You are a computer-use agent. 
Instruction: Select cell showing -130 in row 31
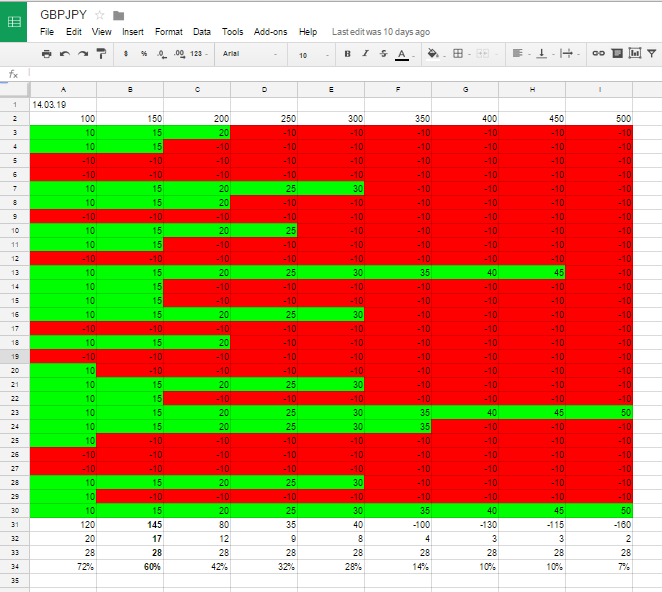(x=465, y=524)
